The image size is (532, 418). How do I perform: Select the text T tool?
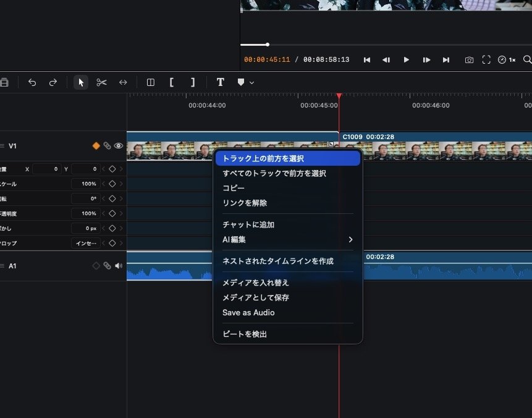click(x=220, y=82)
